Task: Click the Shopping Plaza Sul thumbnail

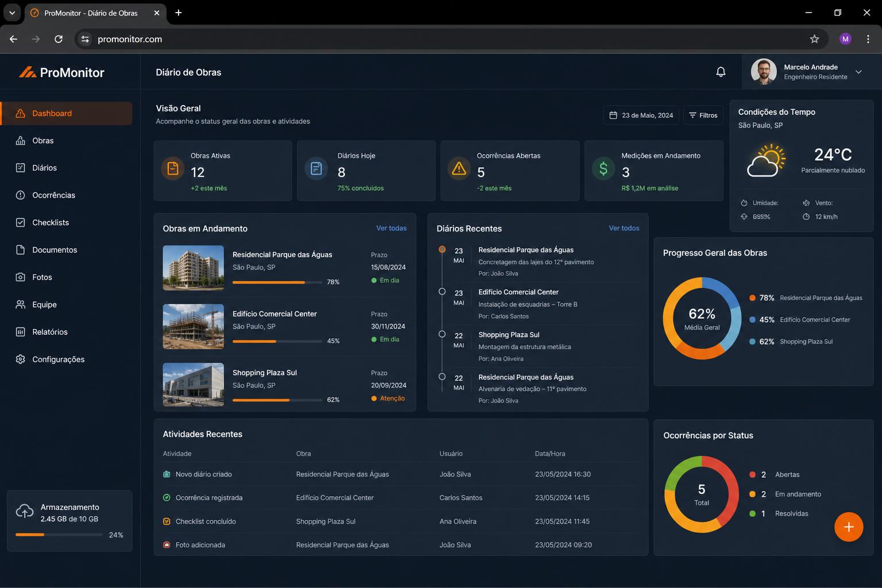Action: [x=194, y=385]
